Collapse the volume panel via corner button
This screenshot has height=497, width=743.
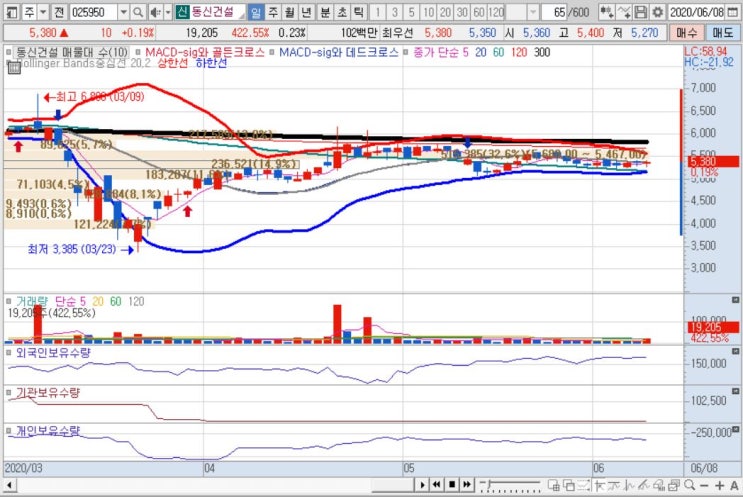735,300
